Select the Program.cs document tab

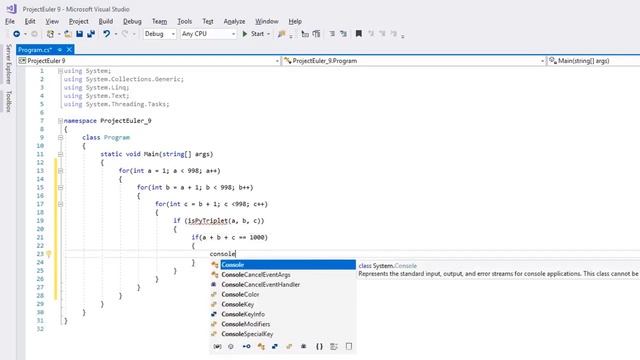click(35, 50)
